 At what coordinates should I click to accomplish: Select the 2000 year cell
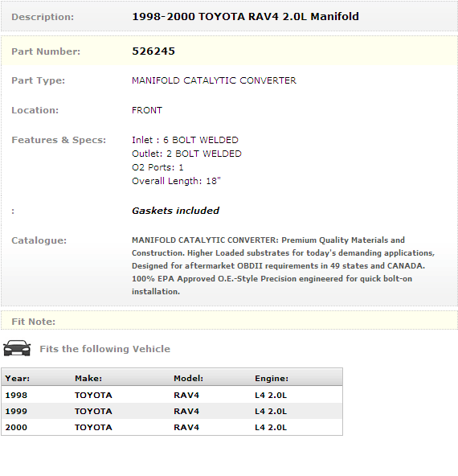click(16, 428)
